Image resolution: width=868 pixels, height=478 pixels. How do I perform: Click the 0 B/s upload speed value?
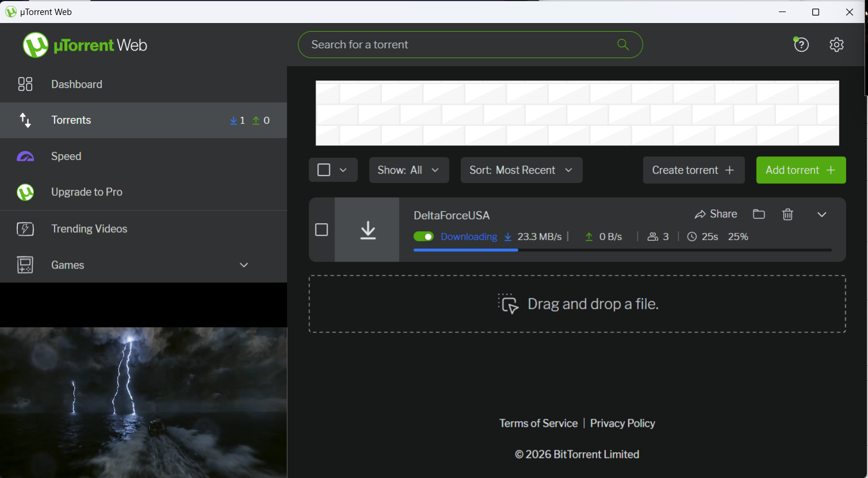click(x=610, y=236)
